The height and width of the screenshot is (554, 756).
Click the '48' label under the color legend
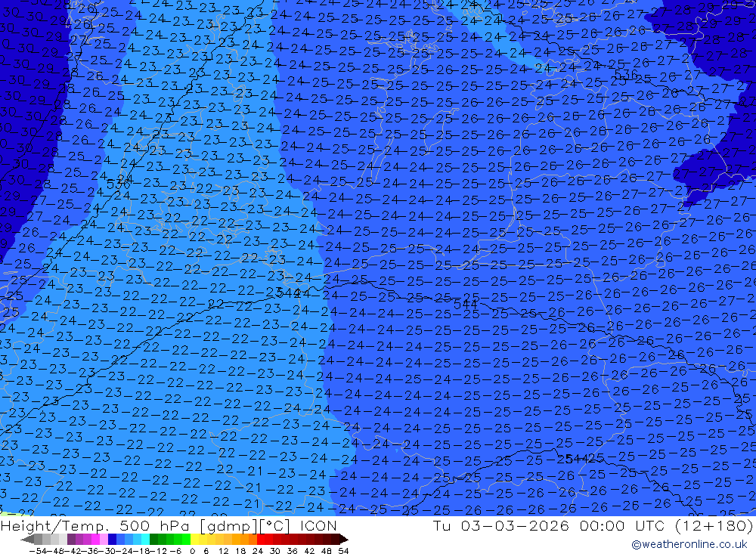click(x=327, y=551)
